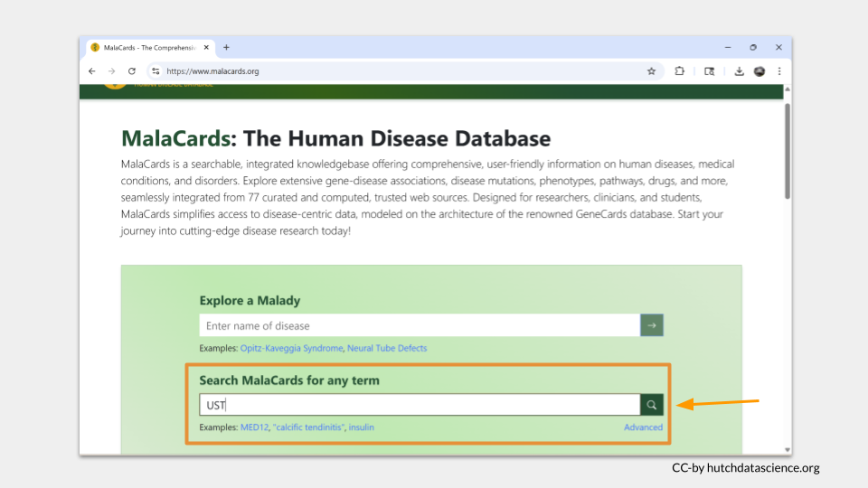Open the profile avatar icon

tap(759, 71)
